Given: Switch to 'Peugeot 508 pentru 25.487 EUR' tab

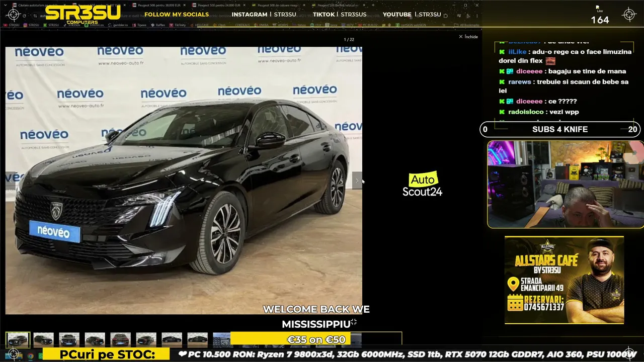Looking at the screenshot, I should point(101,5).
